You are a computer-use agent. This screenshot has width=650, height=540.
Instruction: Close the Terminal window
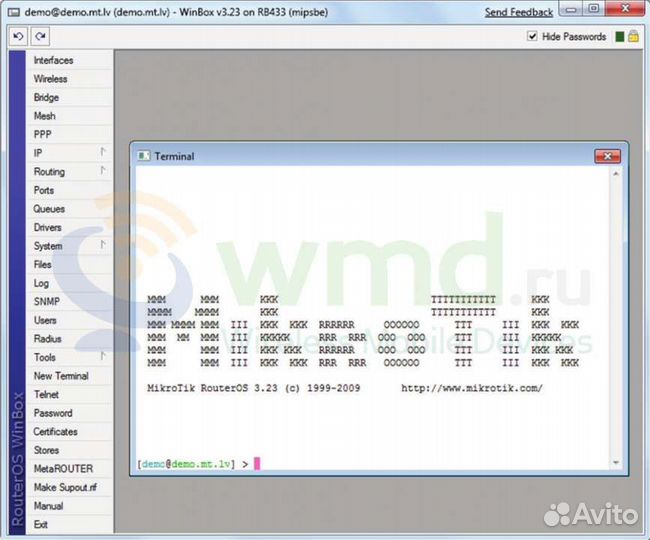(608, 156)
